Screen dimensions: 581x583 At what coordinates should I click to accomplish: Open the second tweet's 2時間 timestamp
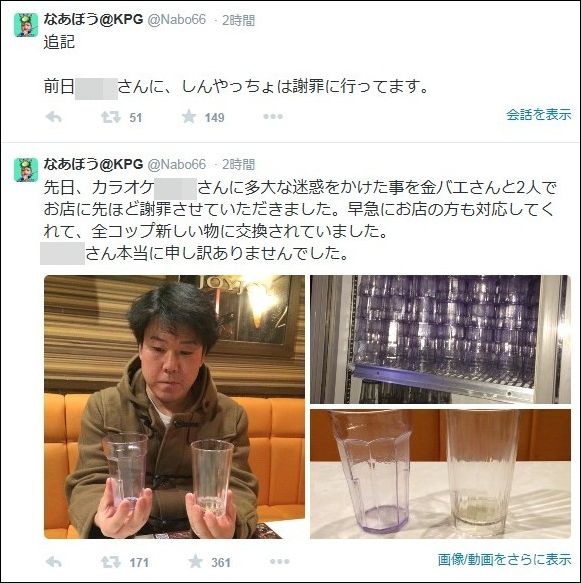click(239, 164)
